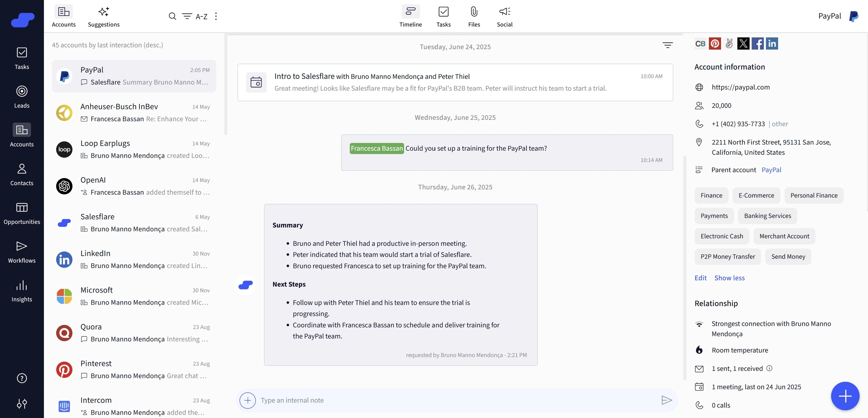Click the email info icon next to 1 received
Viewport: 868px width, 418px height.
pos(769,368)
